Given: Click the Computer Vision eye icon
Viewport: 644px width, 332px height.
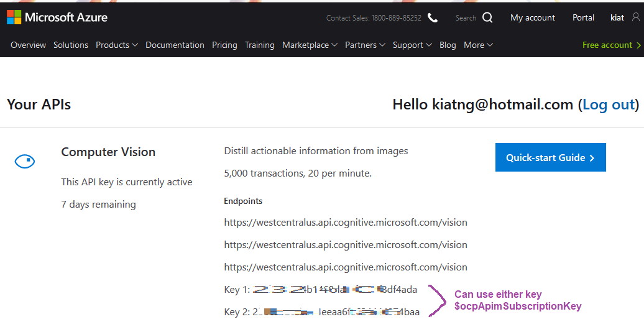Looking at the screenshot, I should click(x=25, y=162).
